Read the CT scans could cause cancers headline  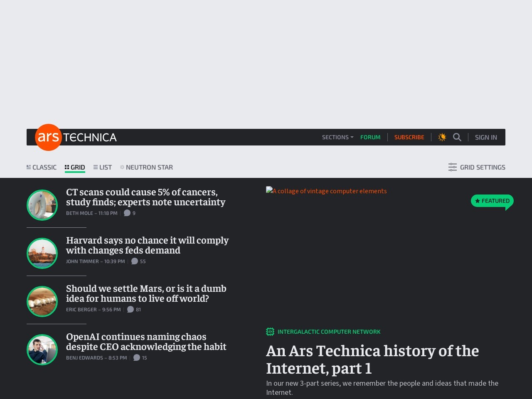(x=145, y=197)
